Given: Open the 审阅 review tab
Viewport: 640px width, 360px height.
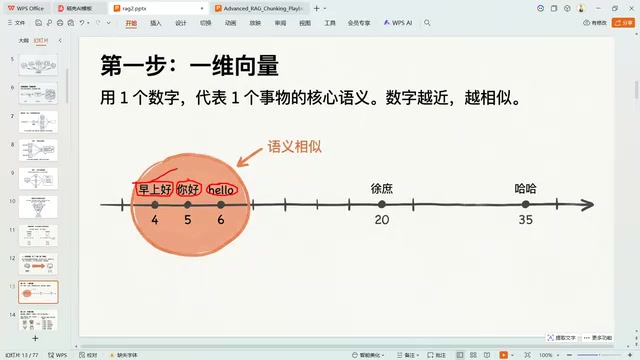Looking at the screenshot, I should coord(280,23).
